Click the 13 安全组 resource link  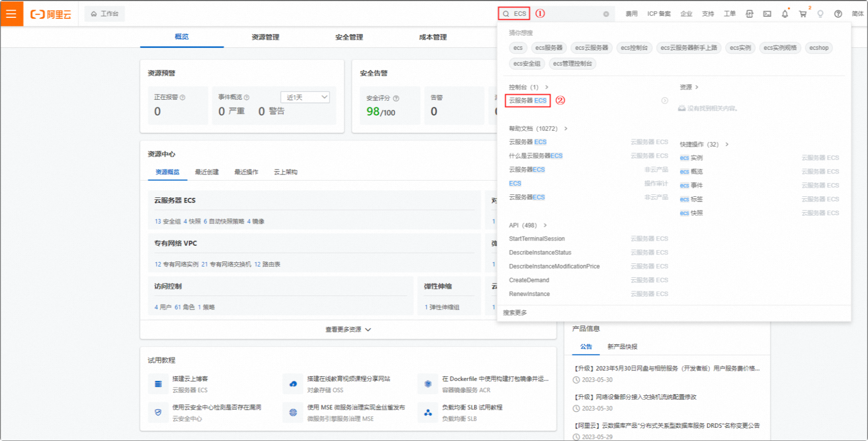pos(168,221)
